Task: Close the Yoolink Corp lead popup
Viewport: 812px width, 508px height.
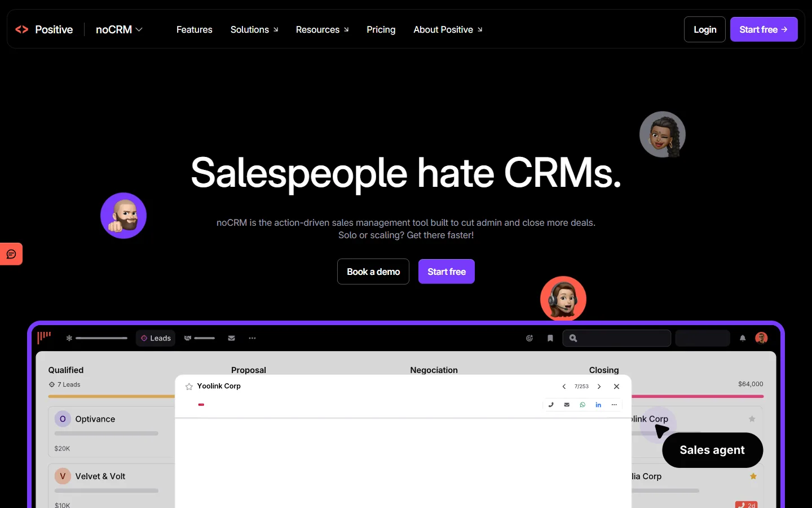Action: coord(616,387)
